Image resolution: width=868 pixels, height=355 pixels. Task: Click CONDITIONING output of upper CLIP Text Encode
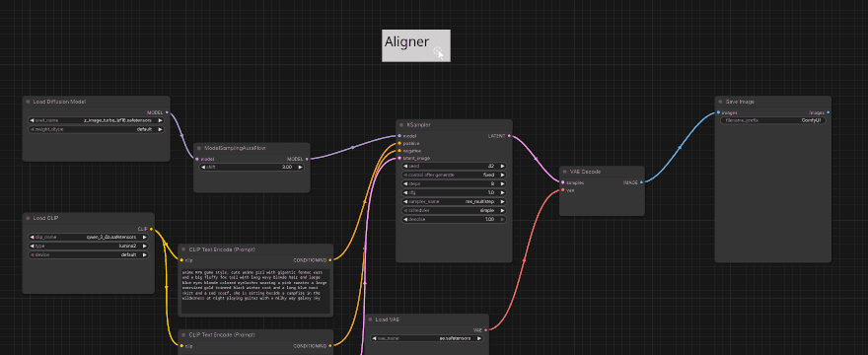click(x=329, y=259)
